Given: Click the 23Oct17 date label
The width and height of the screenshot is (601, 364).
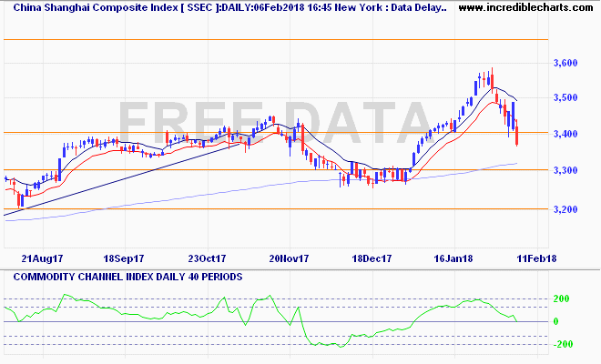Looking at the screenshot, I should (207, 258).
